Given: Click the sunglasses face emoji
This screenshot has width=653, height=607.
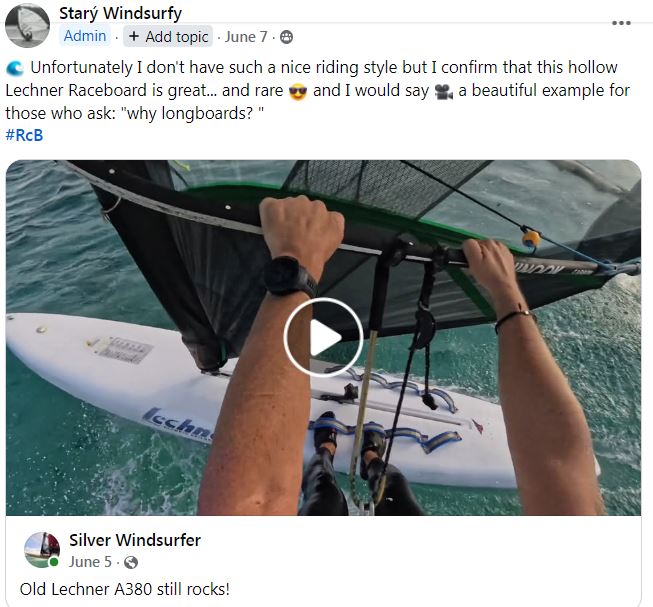Looking at the screenshot, I should coord(297,91).
